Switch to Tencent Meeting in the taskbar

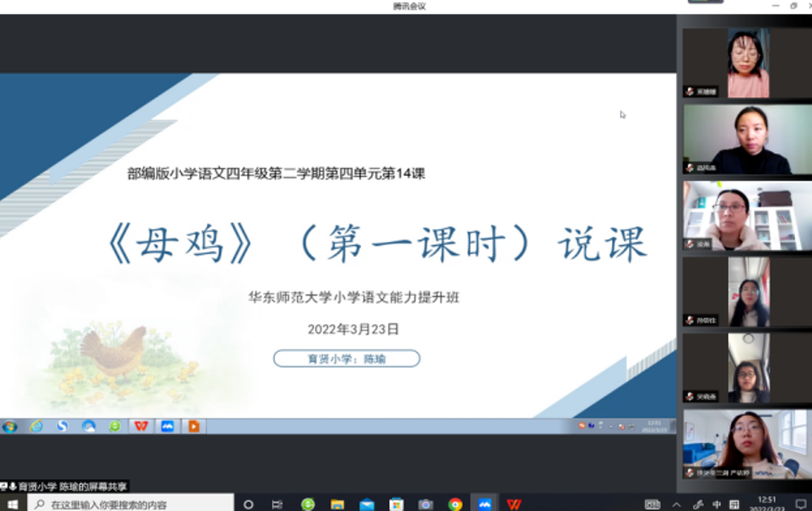coord(485,504)
